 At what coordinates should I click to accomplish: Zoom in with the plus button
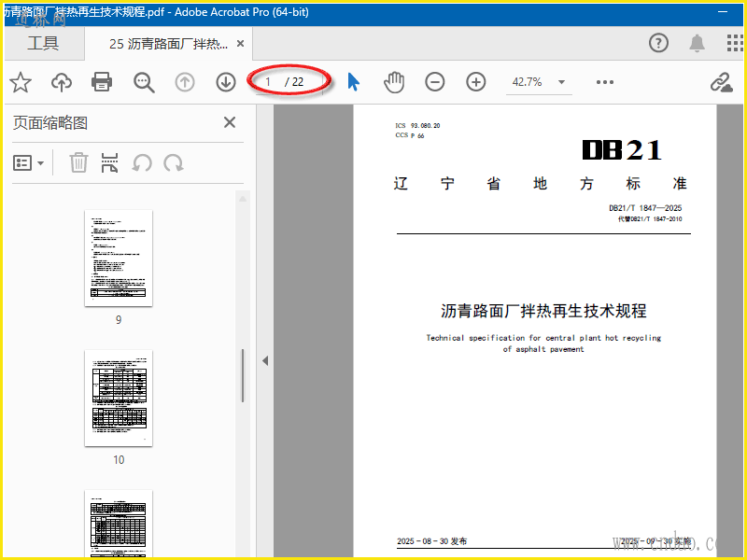[x=476, y=82]
